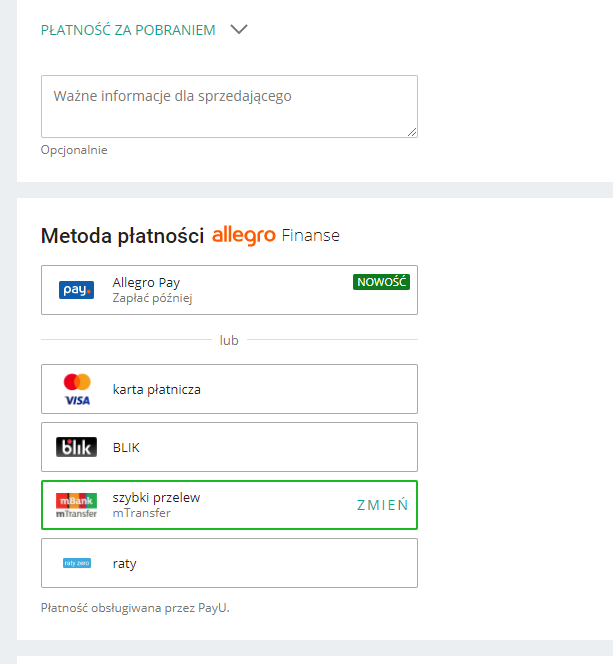Click the green NOWOŚĆ badge
The width and height of the screenshot is (613, 664).
click(381, 282)
